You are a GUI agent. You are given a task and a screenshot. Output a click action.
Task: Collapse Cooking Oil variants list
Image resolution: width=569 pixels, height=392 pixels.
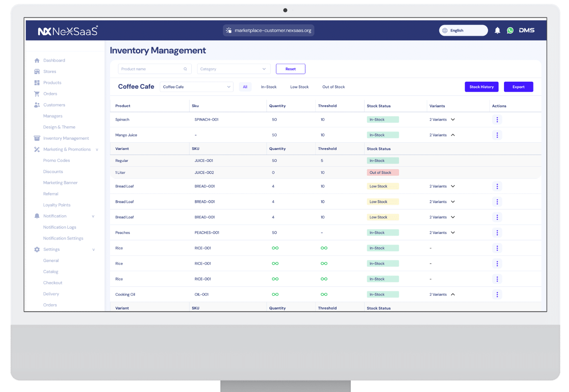[x=453, y=294]
